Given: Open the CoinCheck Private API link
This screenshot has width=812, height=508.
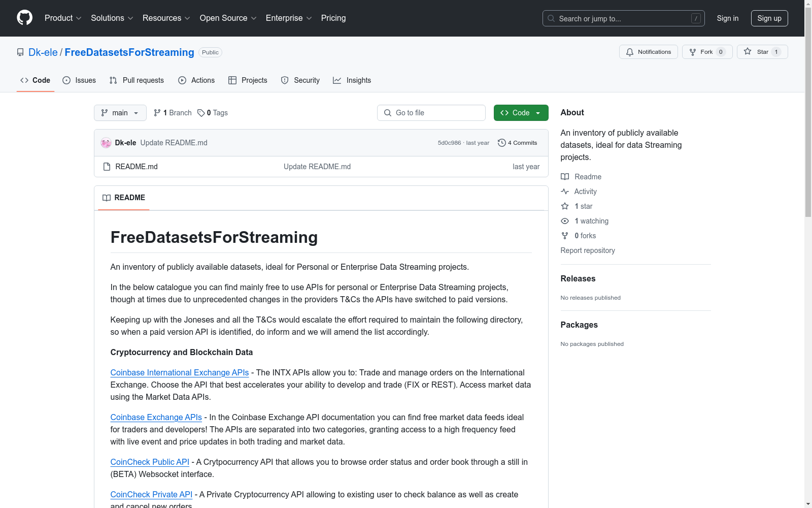Looking at the screenshot, I should point(151,494).
